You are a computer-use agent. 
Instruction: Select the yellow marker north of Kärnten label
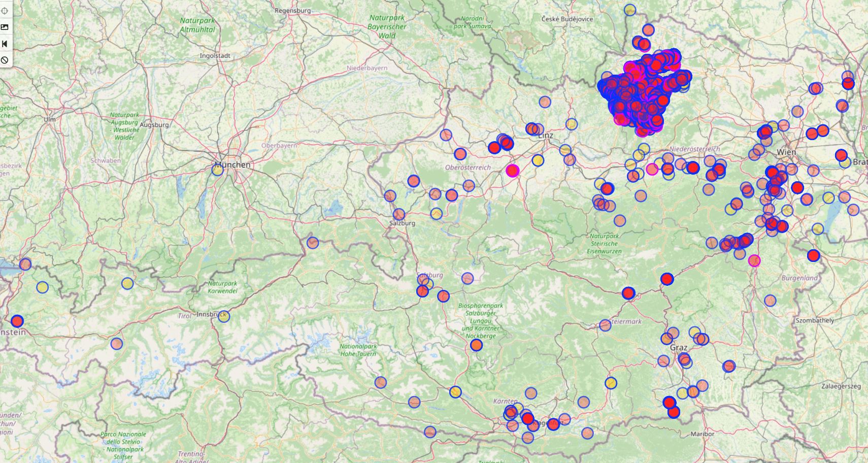(x=455, y=391)
